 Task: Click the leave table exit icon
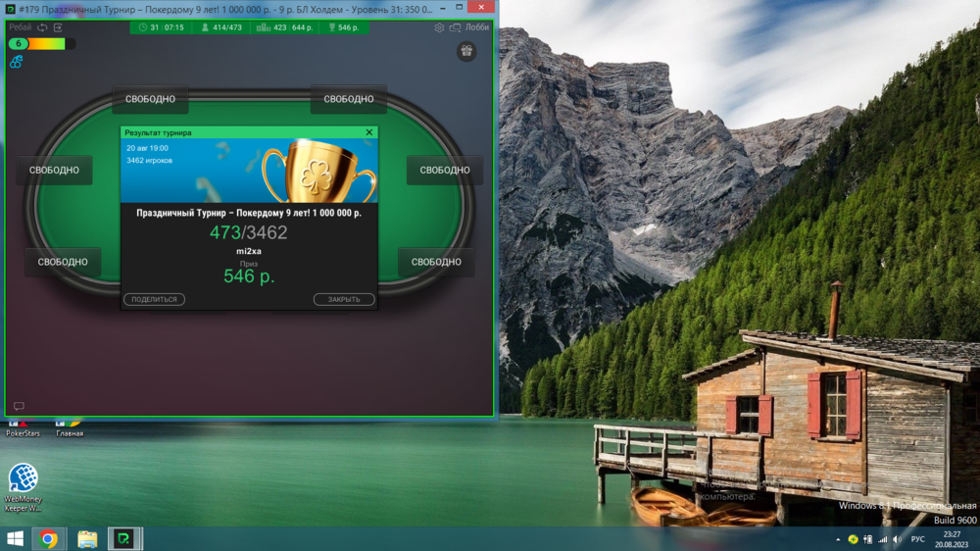pos(58,27)
